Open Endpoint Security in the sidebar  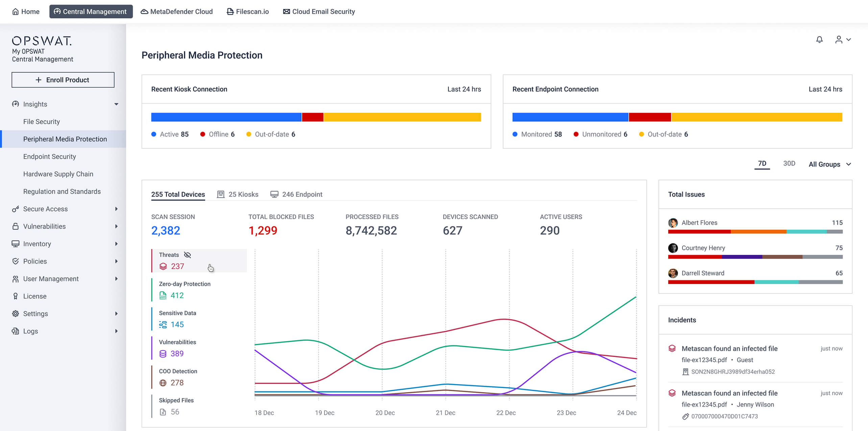(50, 157)
